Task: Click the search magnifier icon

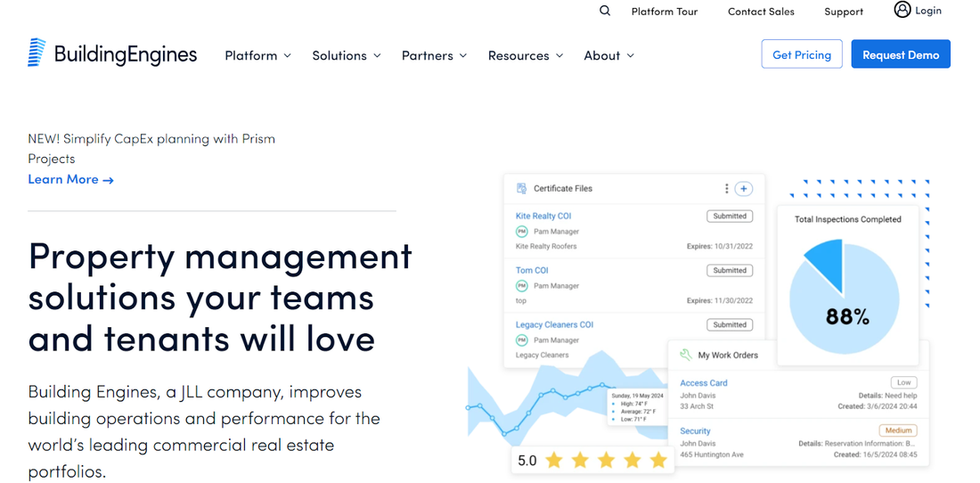Action: (604, 11)
